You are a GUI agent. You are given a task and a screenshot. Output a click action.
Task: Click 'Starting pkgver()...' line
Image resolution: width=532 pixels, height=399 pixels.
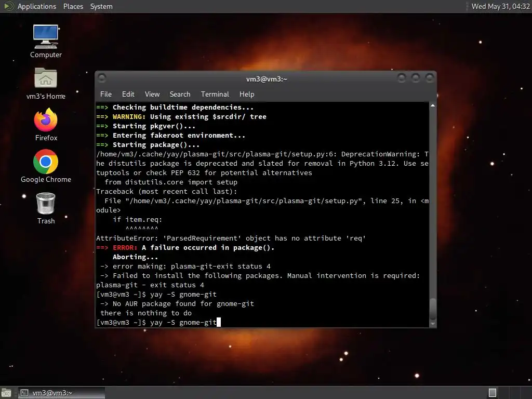point(146,126)
